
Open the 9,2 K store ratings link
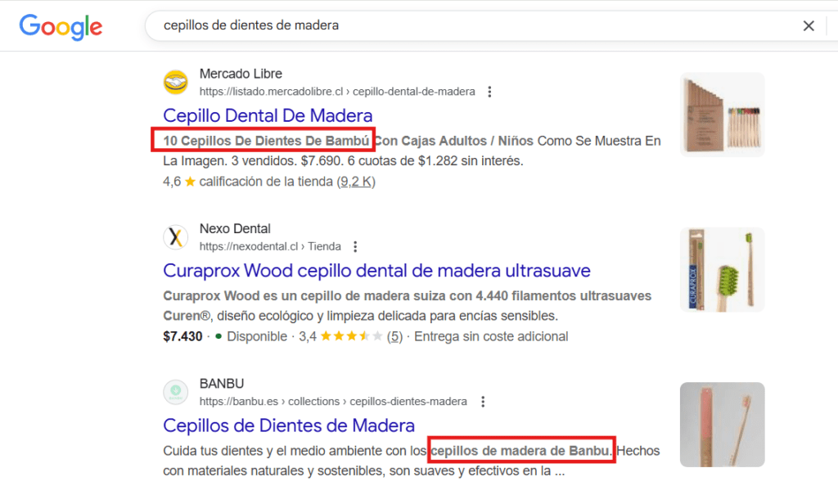[x=355, y=182]
